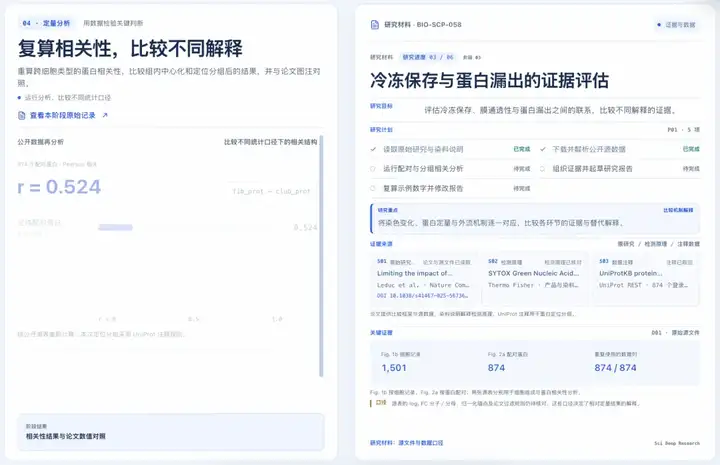The image size is (720, 465).
Task: Open the DOI 10.1038 link in the S01 card
Action: [422, 296]
